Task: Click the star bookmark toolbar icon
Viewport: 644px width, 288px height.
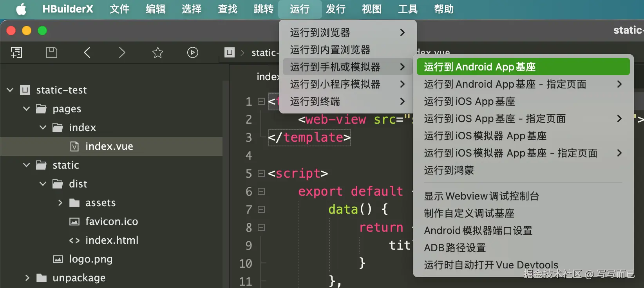Action: pyautogui.click(x=157, y=52)
